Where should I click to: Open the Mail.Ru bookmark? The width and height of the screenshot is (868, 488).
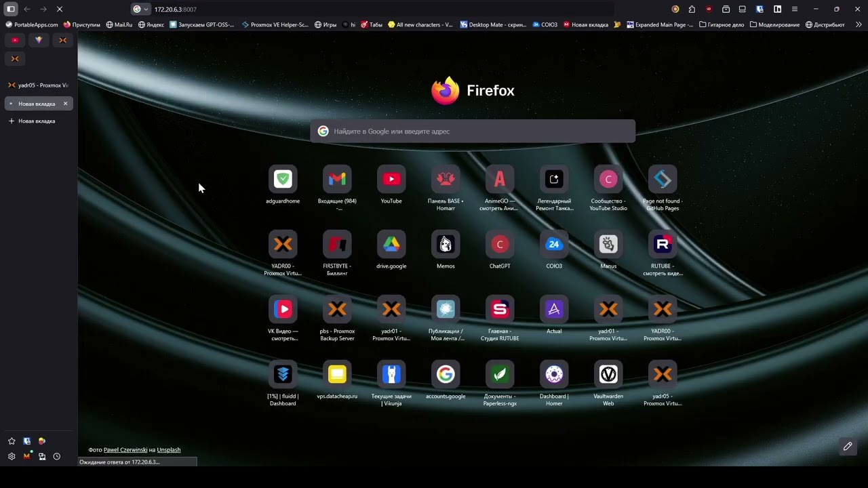tap(119, 24)
